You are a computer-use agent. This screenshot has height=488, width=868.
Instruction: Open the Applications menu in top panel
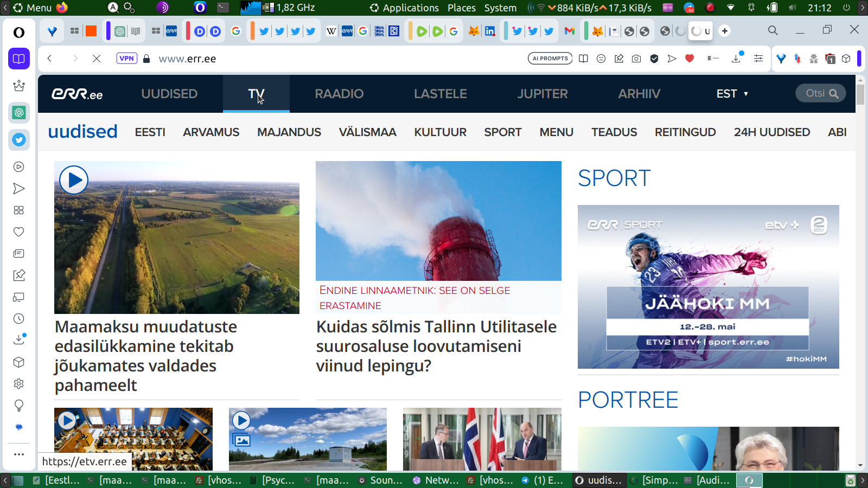(x=410, y=8)
